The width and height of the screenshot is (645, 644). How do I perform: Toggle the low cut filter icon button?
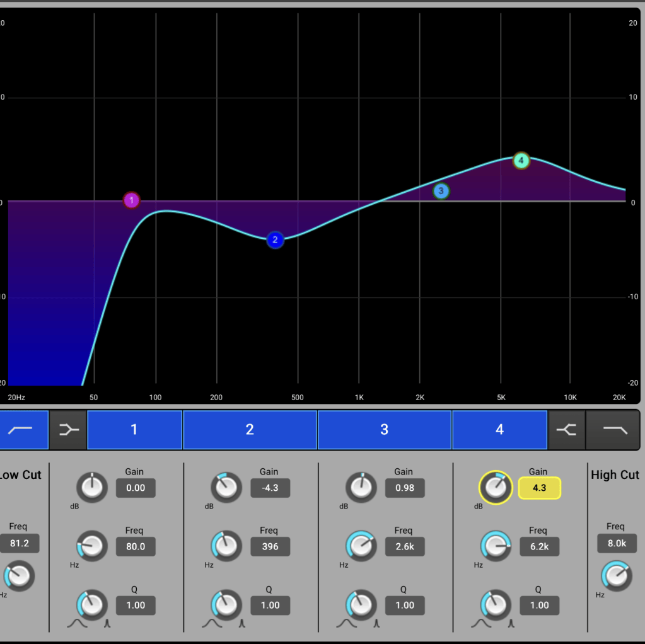pyautogui.click(x=23, y=429)
